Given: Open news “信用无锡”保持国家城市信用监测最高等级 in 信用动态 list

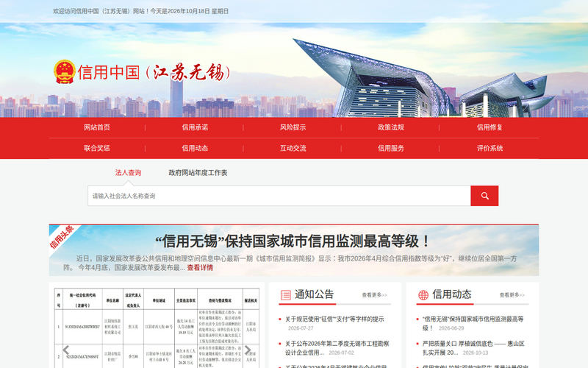Looking at the screenshot, I should pyautogui.click(x=473, y=323).
